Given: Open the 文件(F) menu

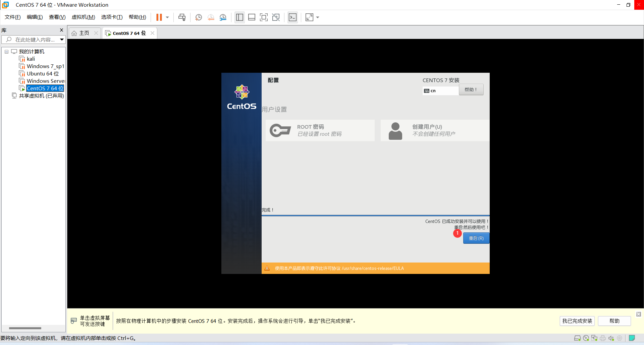Looking at the screenshot, I should 13,17.
